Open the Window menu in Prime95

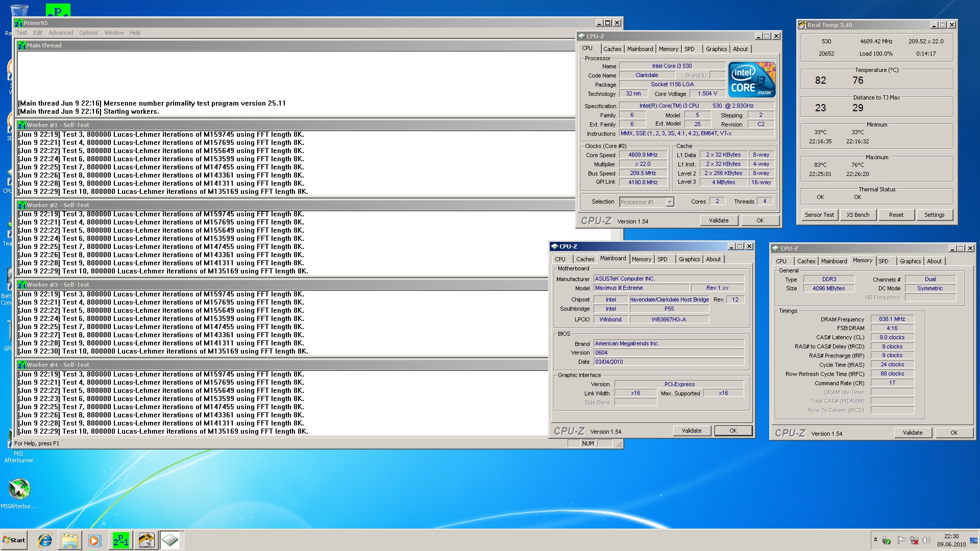(x=114, y=33)
